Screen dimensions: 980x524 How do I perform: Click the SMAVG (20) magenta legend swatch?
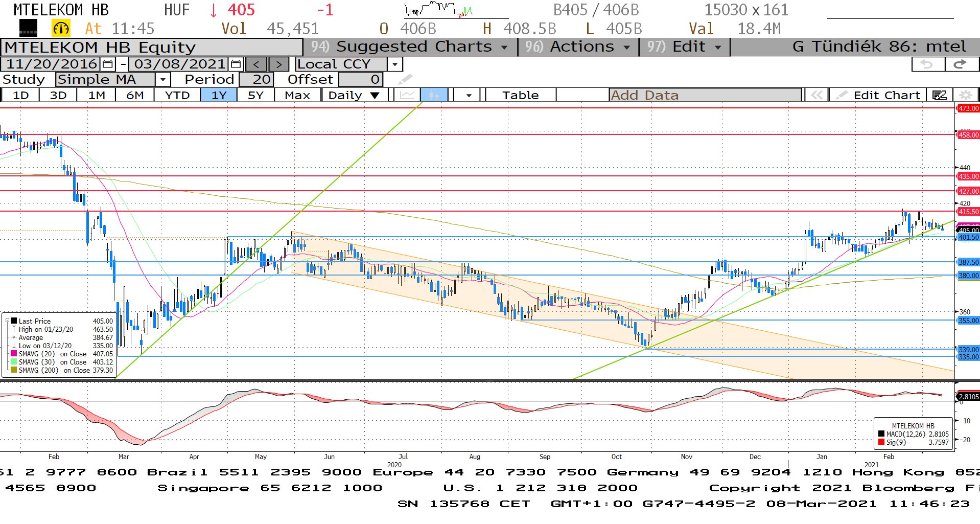(x=14, y=354)
